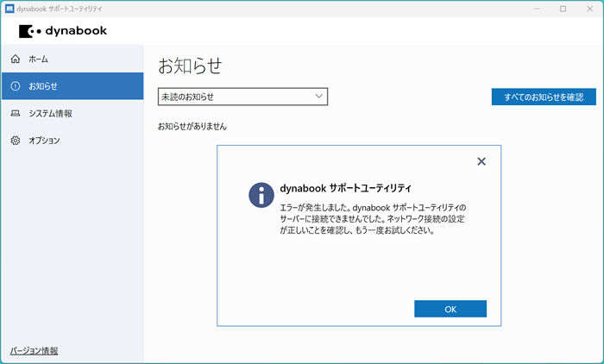
Task: Close the error dialog with X
Action: pyautogui.click(x=481, y=161)
